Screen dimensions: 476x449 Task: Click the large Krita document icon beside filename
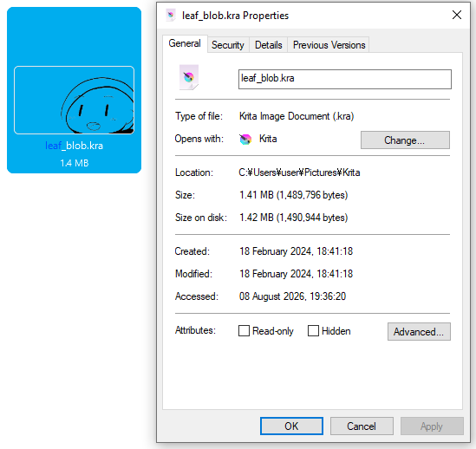coord(189,77)
